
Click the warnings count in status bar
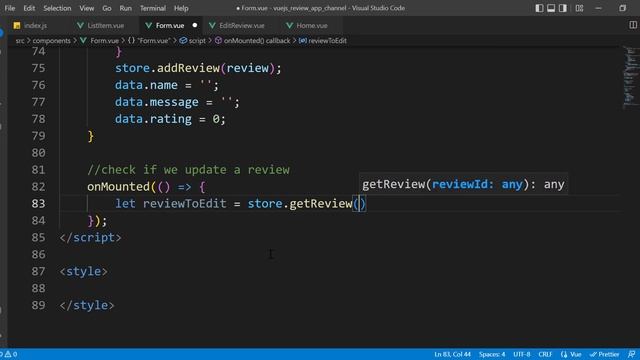pyautogui.click(x=11, y=354)
